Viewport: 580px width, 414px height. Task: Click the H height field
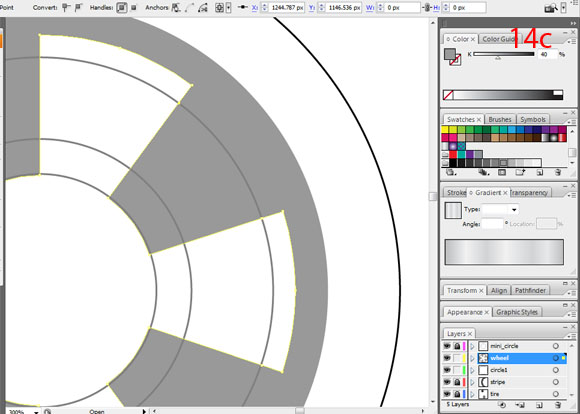coord(468,7)
